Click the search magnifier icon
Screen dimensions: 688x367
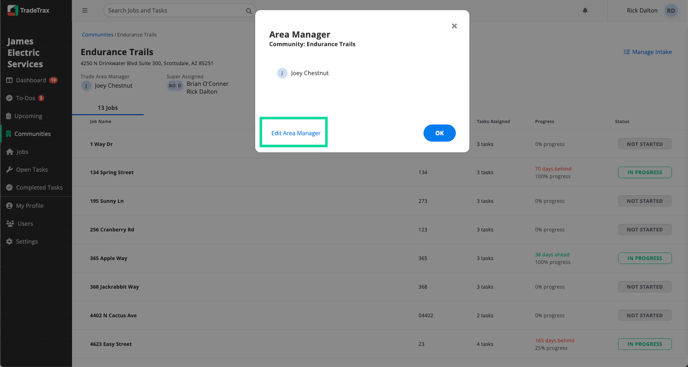click(x=249, y=11)
